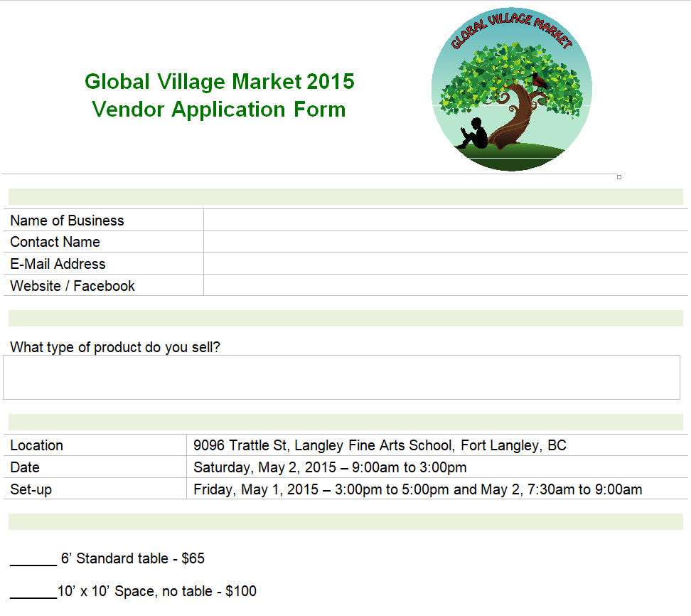
Task: Click the "Global Village Market 2015" heading
Action: (219, 82)
